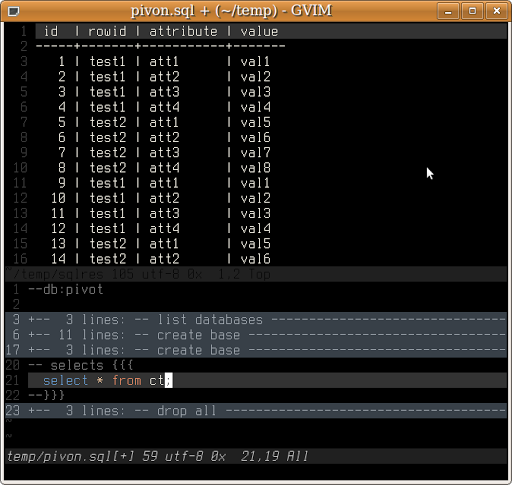The image size is (512, 485).
Task: Click the 'select' keyword on line 21
Action: pos(65,381)
